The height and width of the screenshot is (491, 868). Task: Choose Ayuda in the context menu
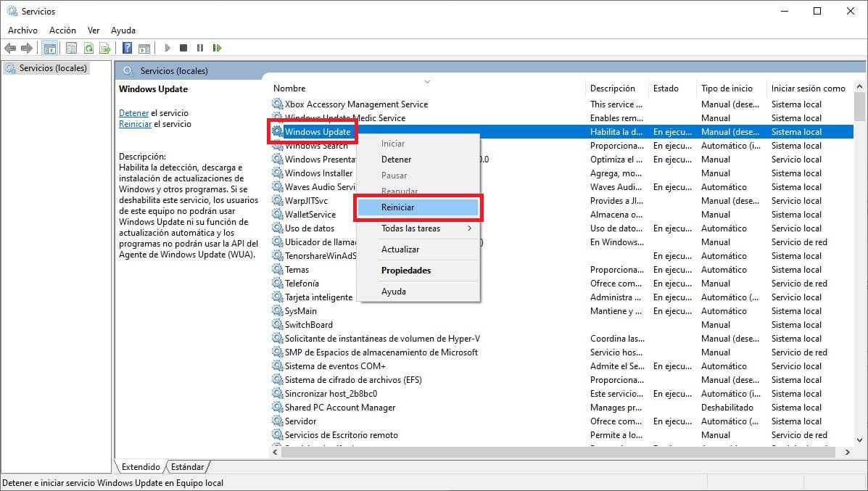coord(418,291)
